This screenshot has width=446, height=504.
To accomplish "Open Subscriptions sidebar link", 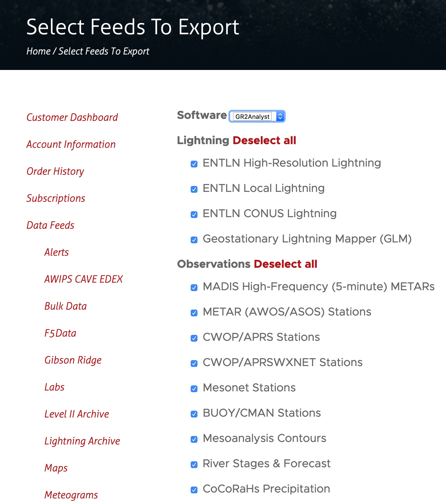I will [x=56, y=198].
